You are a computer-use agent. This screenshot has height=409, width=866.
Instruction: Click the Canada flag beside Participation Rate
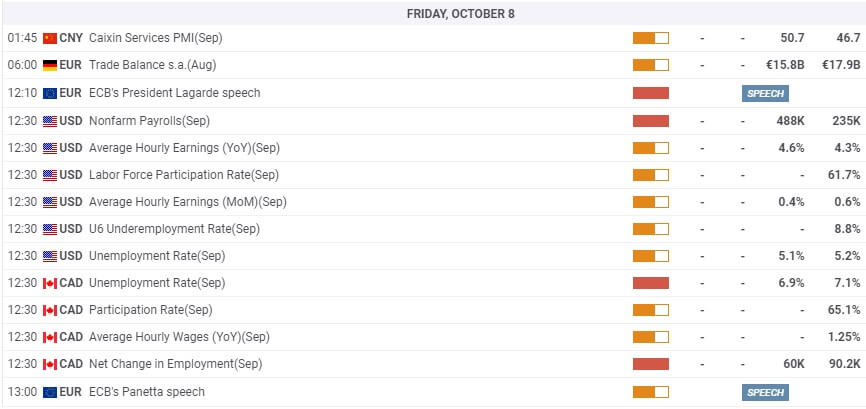[x=50, y=311]
